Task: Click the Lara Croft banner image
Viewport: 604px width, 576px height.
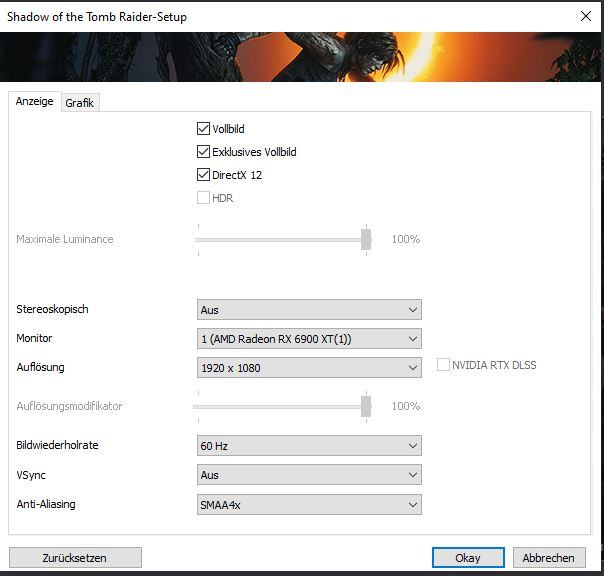Action: [x=300, y=57]
